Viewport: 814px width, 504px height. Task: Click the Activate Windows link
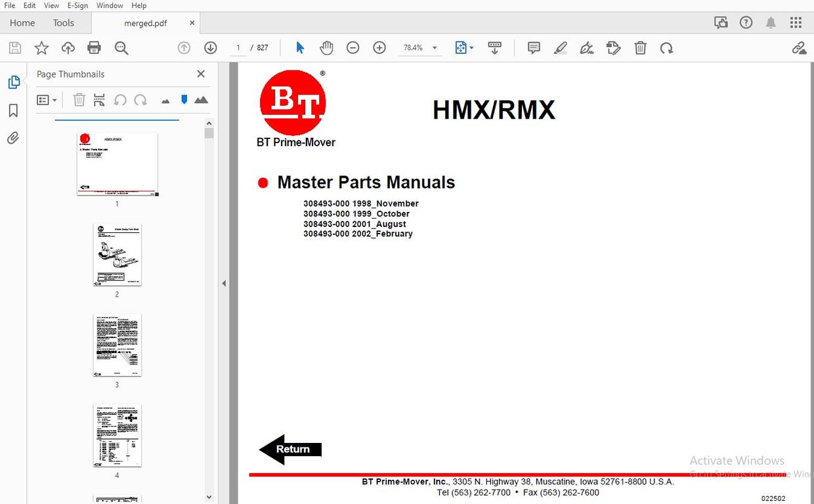tap(737, 460)
